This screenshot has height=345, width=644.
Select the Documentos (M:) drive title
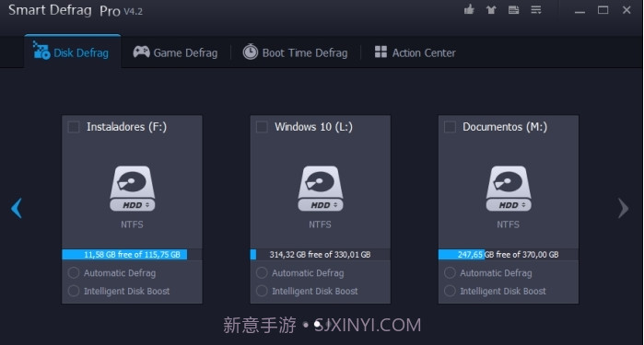click(505, 127)
